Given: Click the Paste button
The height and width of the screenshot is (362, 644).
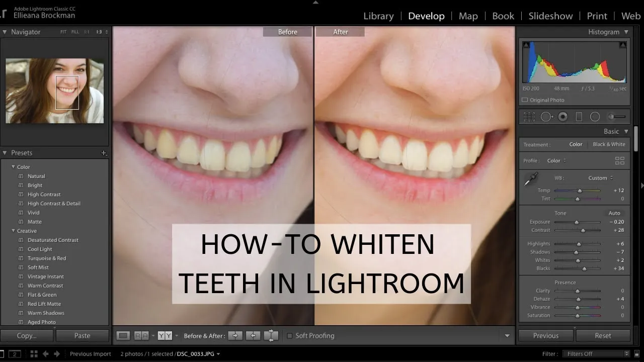Looking at the screenshot, I should 83,336.
